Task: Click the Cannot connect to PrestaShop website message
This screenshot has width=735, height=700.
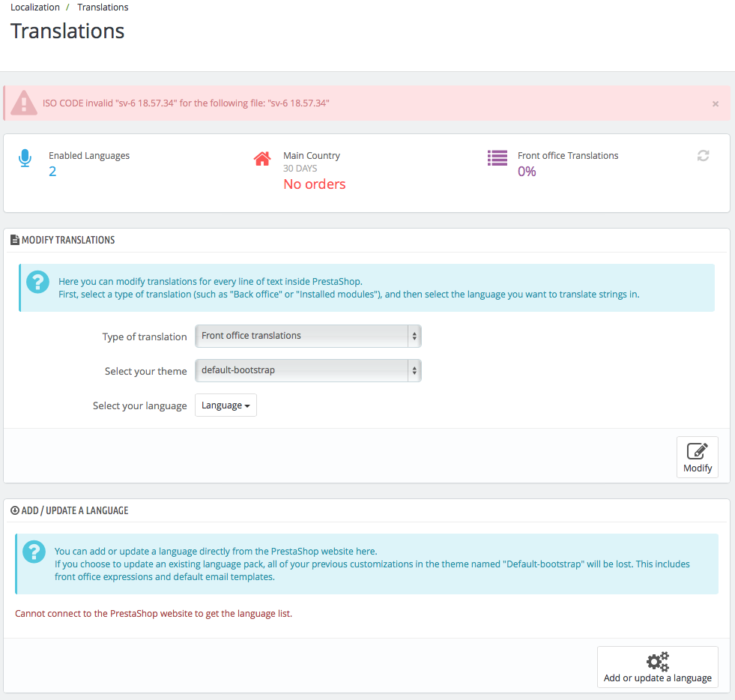Action: pos(154,613)
